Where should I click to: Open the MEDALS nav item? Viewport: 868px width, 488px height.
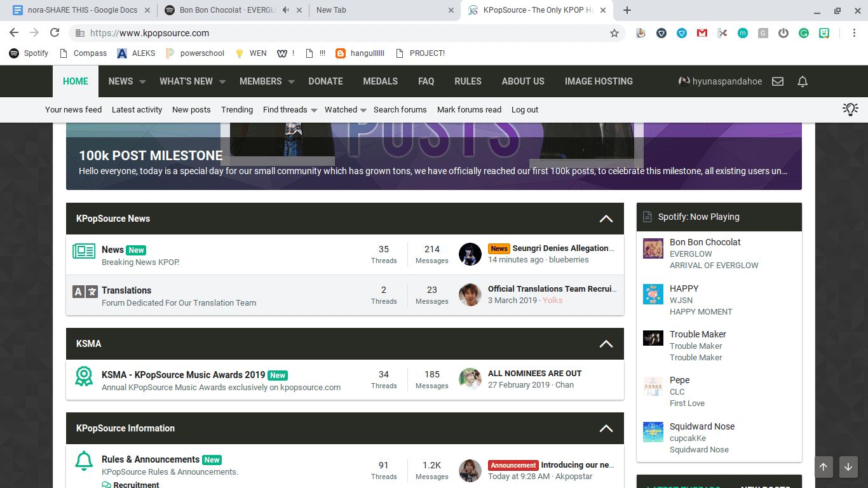pos(380,81)
